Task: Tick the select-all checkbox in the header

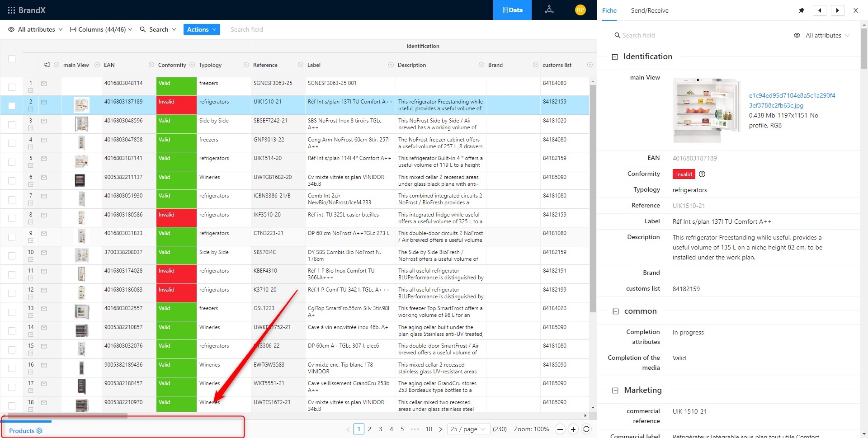Action: [x=12, y=58]
